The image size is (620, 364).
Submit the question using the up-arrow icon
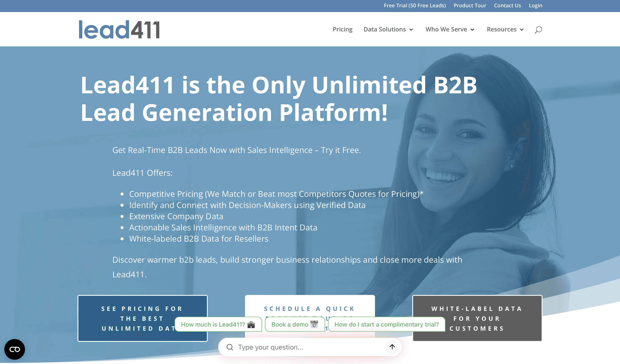[x=392, y=347]
